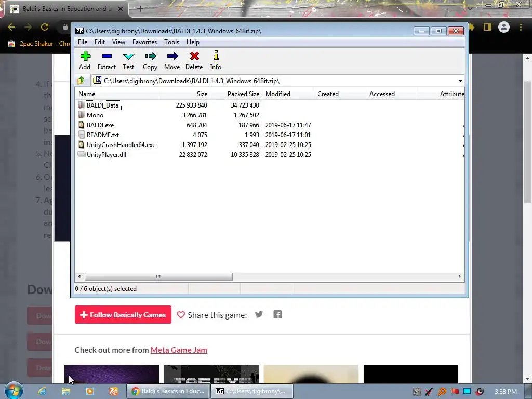Open the Chrome profile avatar
The height and width of the screenshot is (399, 532).
(504, 27)
